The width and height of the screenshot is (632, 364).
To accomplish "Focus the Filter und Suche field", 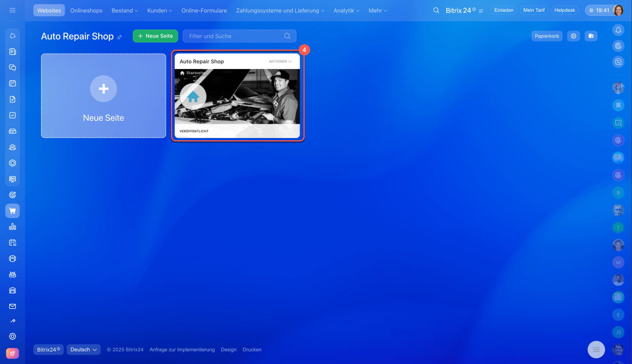I will pos(239,36).
